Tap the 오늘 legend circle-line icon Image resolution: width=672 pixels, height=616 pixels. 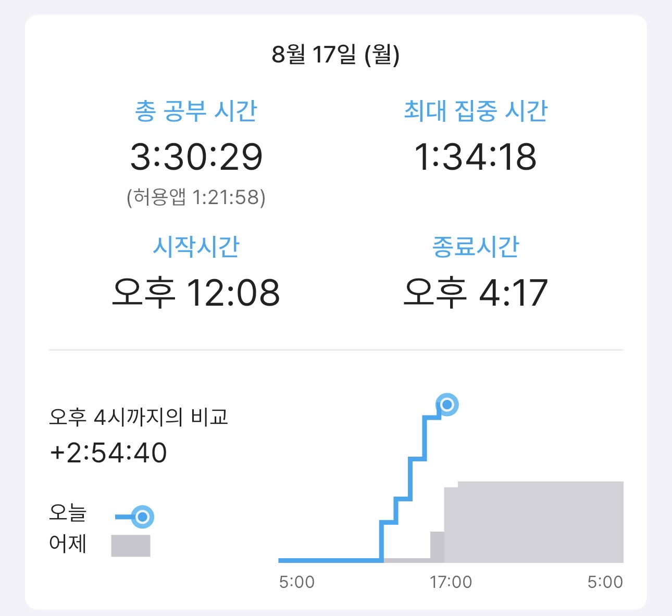click(x=134, y=517)
